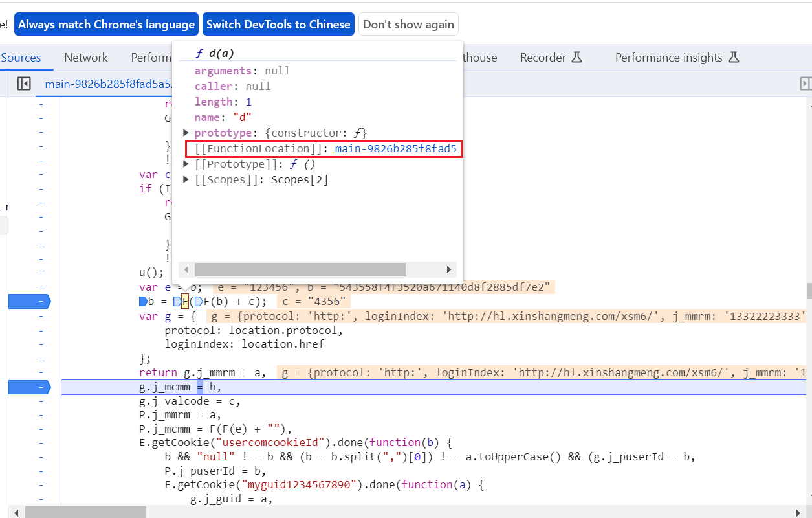Click 'name: "d"' in the popup
Image resolution: width=812 pixels, height=518 pixels.
(x=223, y=117)
